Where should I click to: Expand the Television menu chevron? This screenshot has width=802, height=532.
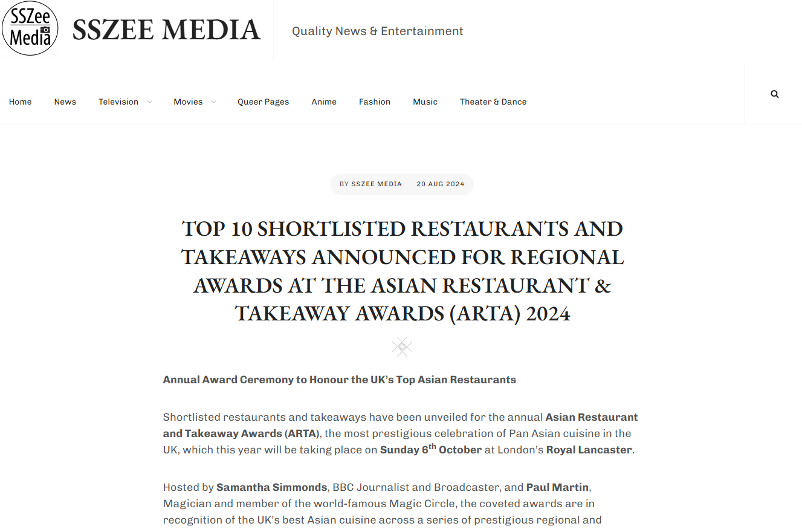tap(150, 102)
